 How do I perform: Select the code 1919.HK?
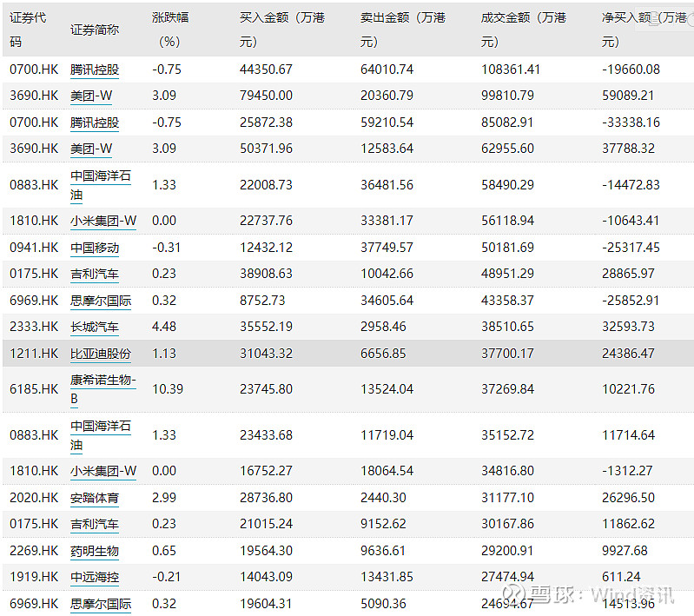click(x=34, y=577)
